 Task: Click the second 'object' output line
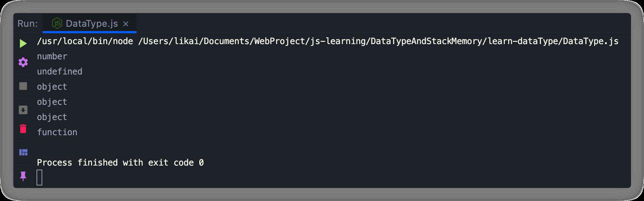[x=52, y=102]
